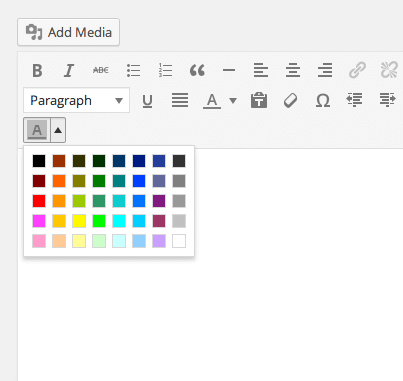Open the Paragraph format dropdown
Viewport: 403px width, 381px height.
76,100
